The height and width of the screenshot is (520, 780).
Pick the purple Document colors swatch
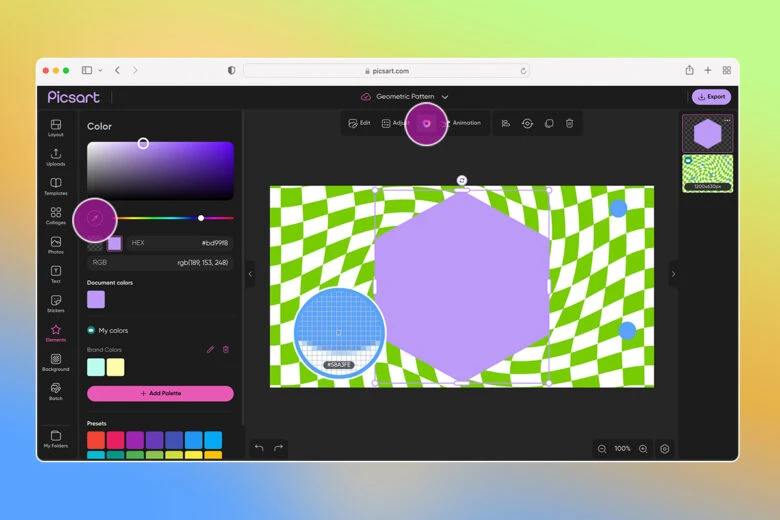96,299
